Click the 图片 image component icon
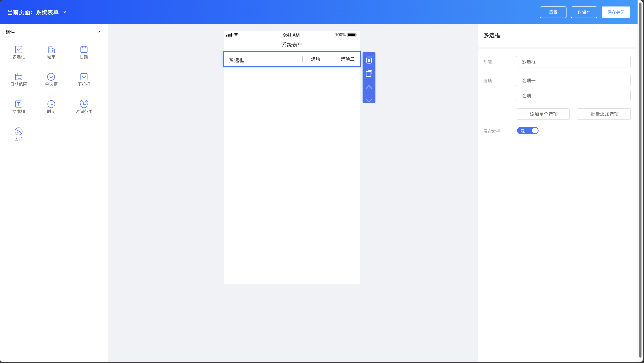 tap(19, 131)
